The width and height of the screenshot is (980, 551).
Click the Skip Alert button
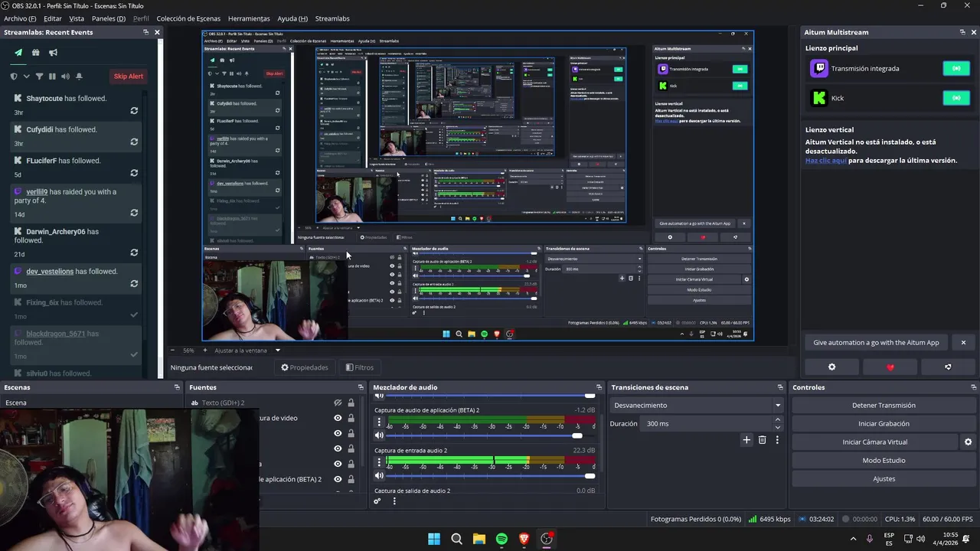(x=129, y=77)
